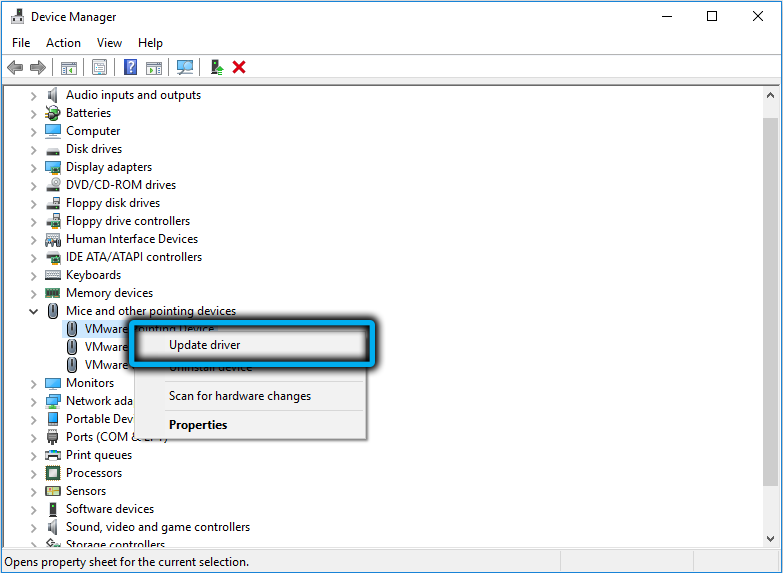783x573 pixels.
Task: Select the Sound, video and game controllers item
Action: click(158, 527)
